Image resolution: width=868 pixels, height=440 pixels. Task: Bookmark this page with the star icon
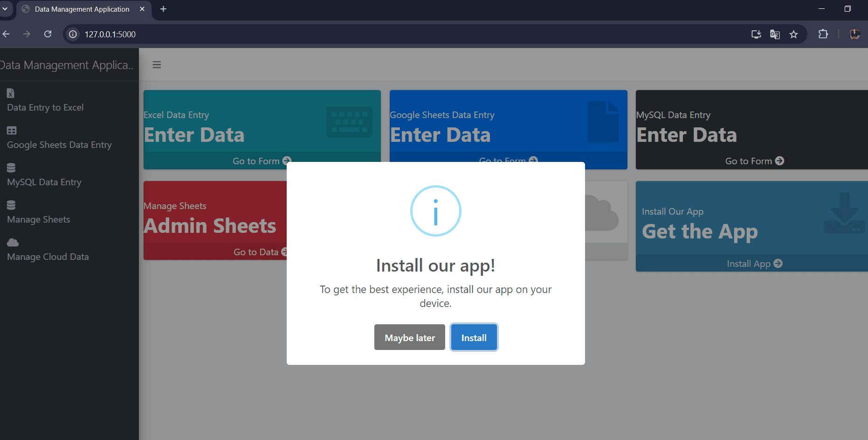click(793, 34)
